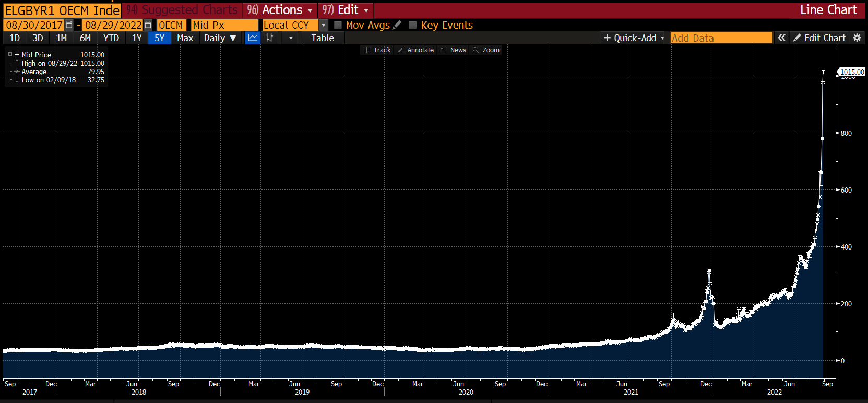Collapse panel with double left chevron
This screenshot has width=868, height=403.
(781, 38)
